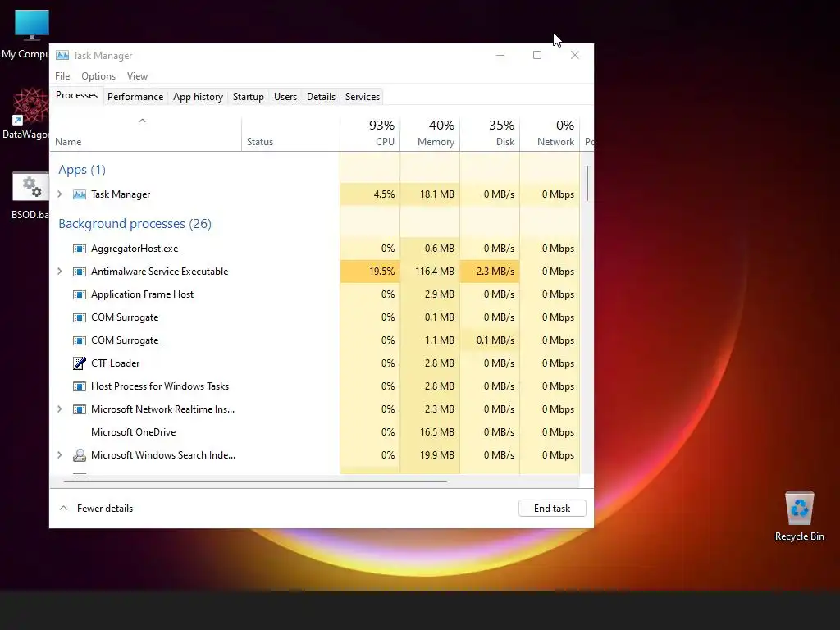Click the vertical scrollbar thumb in process list
This screenshot has height=630, width=840.
pos(587,183)
